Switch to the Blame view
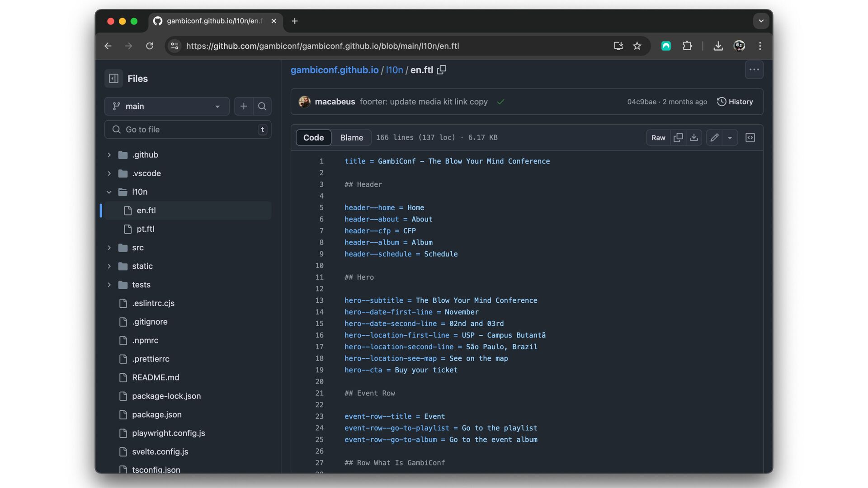This screenshot has height=488, width=868. click(351, 137)
